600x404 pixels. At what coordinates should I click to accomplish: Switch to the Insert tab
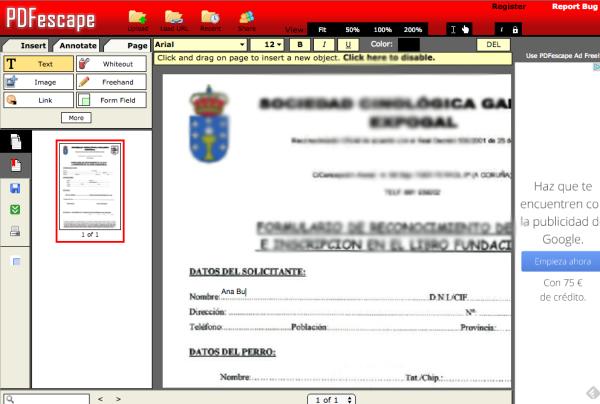pyautogui.click(x=26, y=46)
